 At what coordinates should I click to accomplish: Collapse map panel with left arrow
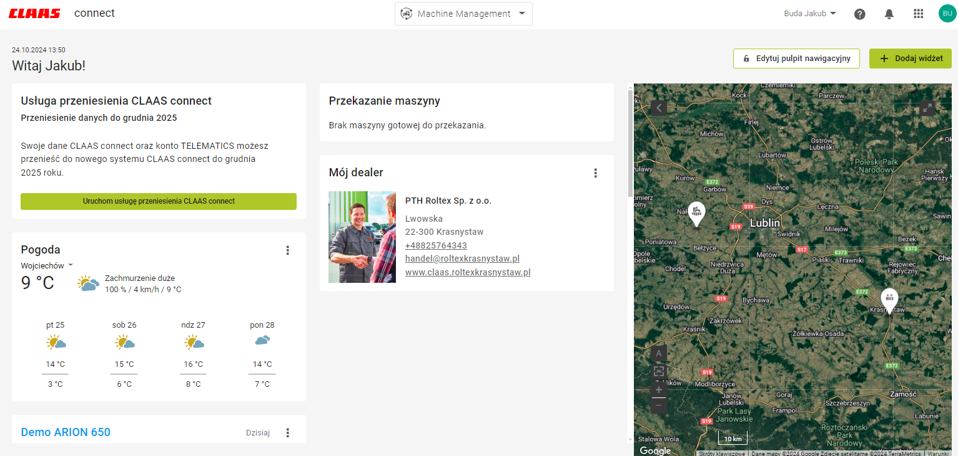click(658, 107)
